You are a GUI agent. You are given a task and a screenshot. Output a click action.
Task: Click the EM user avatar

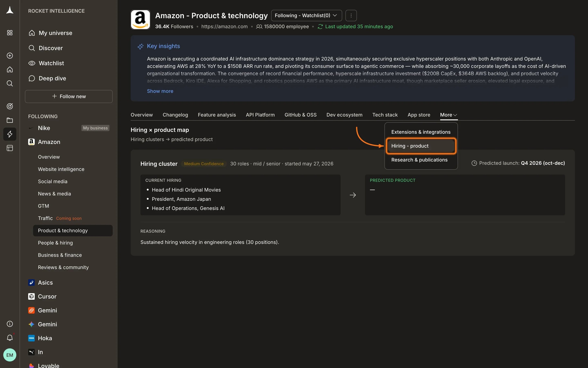(x=10, y=355)
